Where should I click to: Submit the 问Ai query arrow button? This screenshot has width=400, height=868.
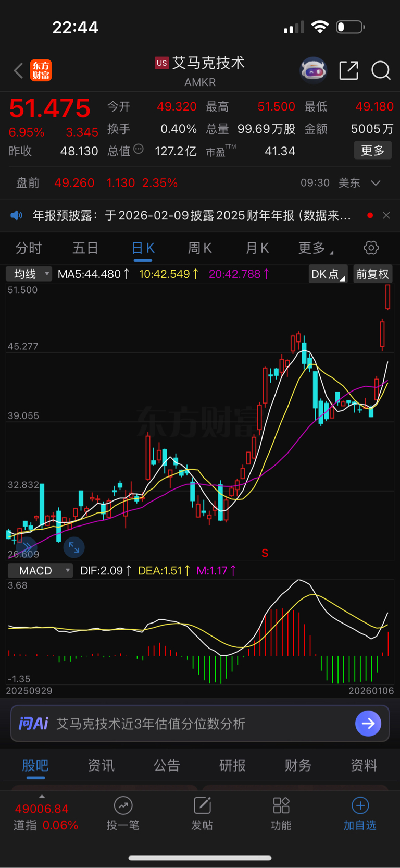tap(368, 724)
